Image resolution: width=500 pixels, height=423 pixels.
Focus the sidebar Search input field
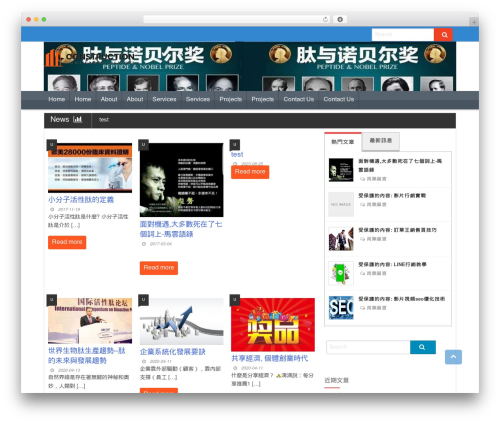pos(368,347)
